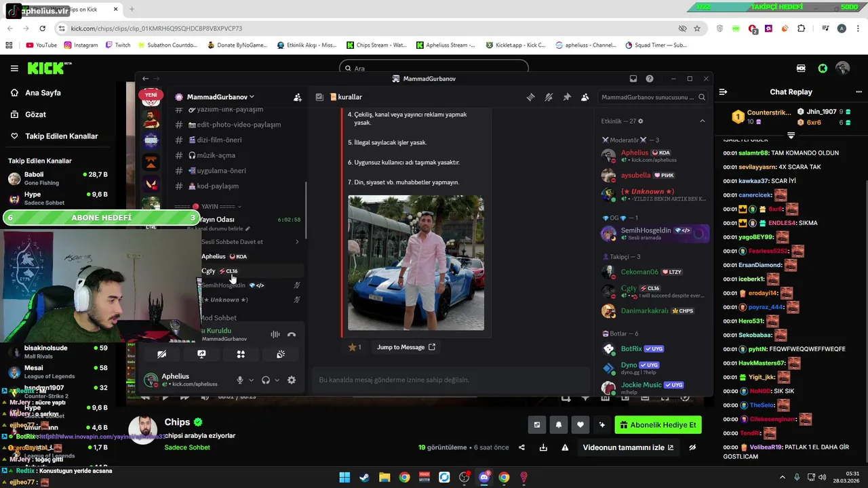Invite members icon next to MammadGurbanov server

point(297,97)
